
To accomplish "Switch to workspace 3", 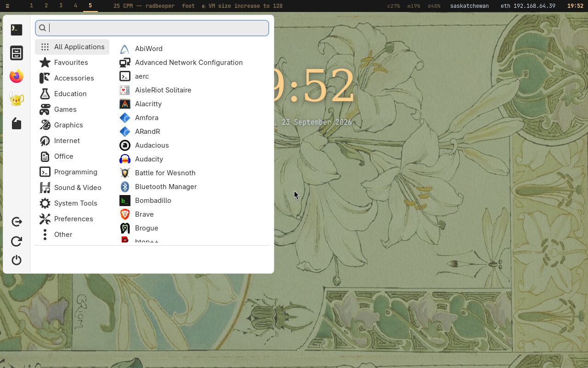I will click(61, 6).
